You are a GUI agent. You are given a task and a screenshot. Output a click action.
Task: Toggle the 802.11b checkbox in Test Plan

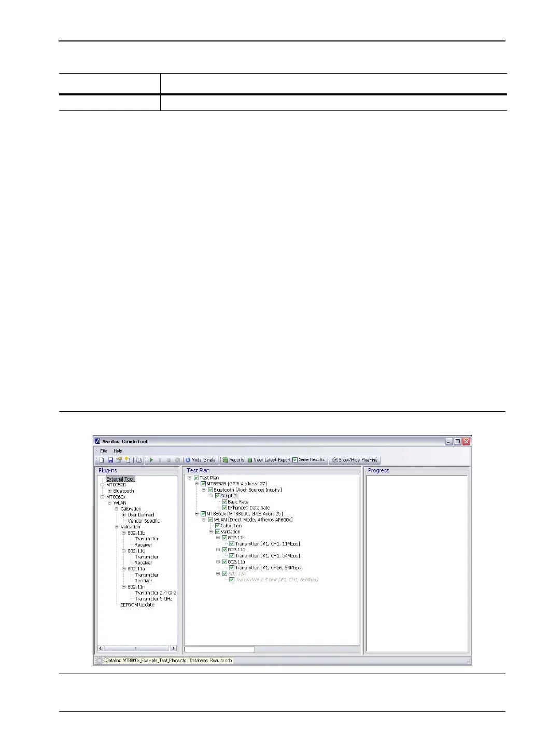(x=224, y=538)
